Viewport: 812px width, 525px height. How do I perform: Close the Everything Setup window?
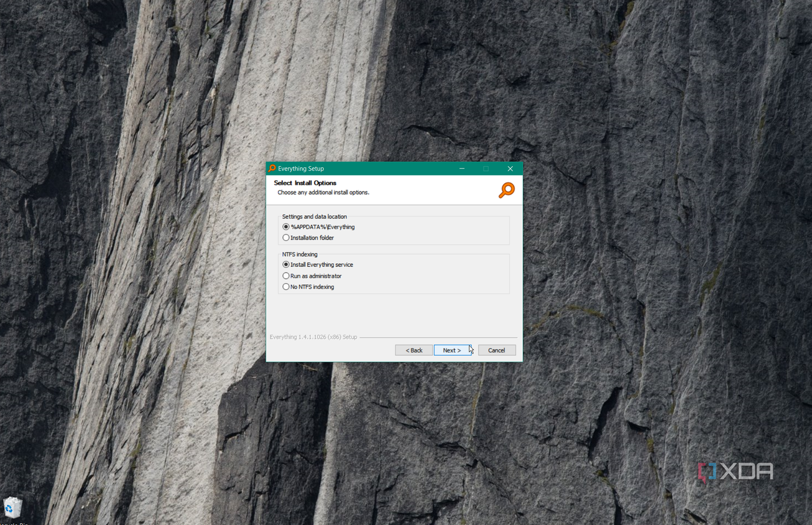click(510, 169)
